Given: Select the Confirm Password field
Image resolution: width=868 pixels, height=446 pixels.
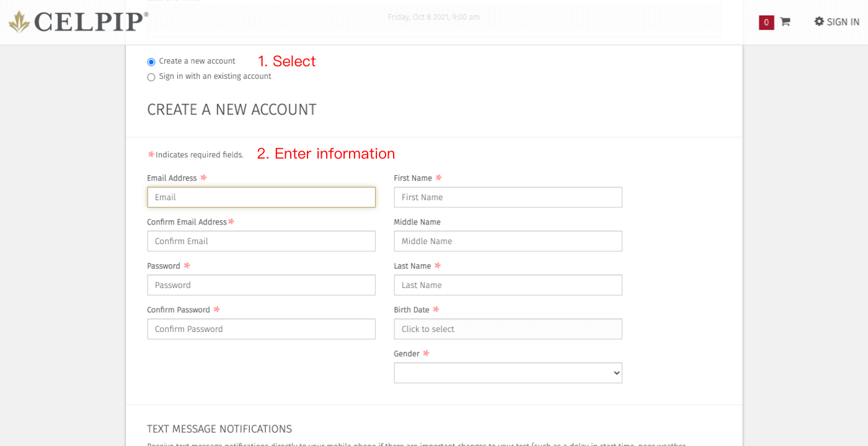Looking at the screenshot, I should [261, 329].
